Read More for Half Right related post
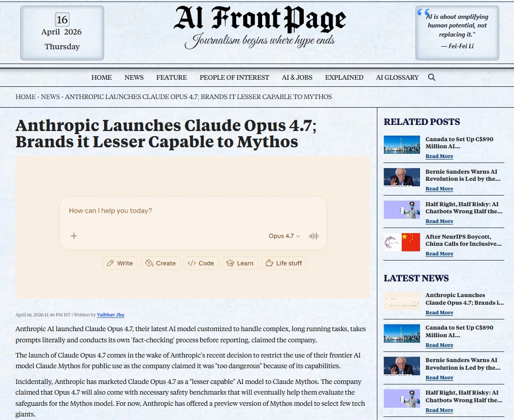Screen dimensions: 514x420 (x=439, y=221)
